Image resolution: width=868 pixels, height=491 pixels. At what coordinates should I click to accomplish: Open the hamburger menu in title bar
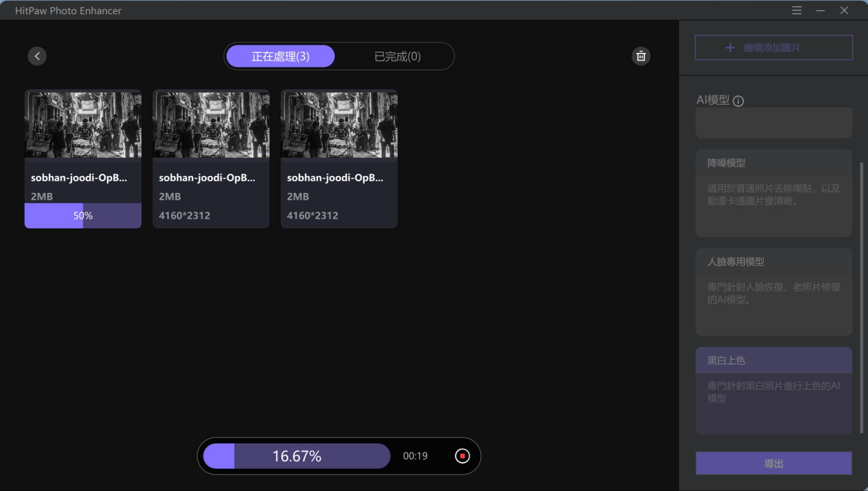pyautogui.click(x=796, y=10)
